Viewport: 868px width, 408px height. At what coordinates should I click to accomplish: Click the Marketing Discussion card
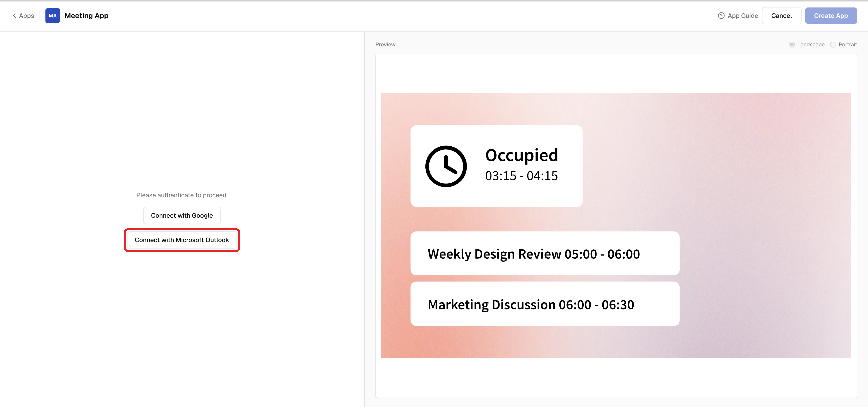point(545,304)
